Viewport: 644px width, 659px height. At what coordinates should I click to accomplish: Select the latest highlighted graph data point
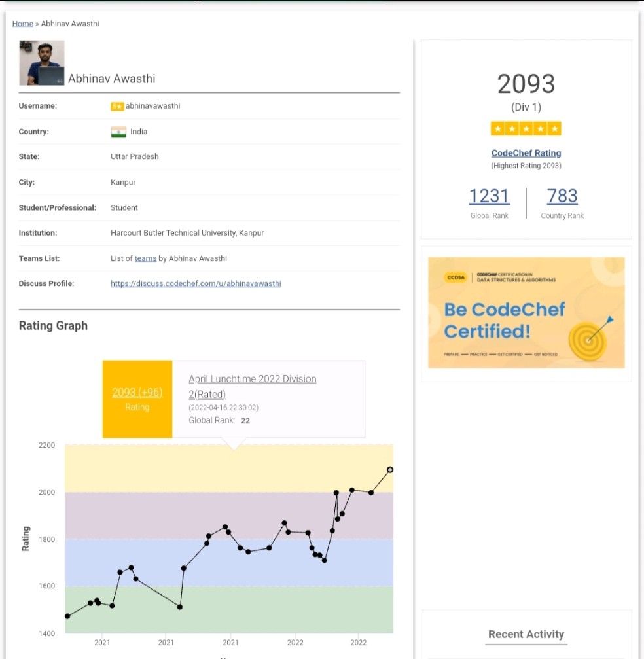(x=390, y=469)
